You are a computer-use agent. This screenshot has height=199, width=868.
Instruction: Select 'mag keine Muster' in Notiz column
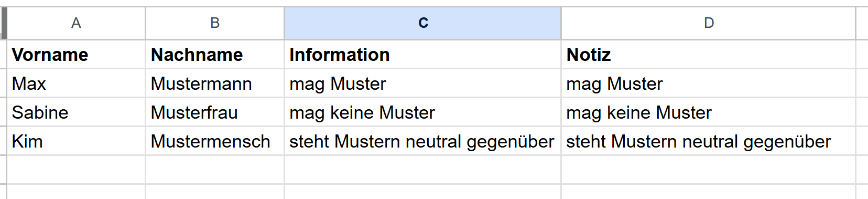point(709,112)
